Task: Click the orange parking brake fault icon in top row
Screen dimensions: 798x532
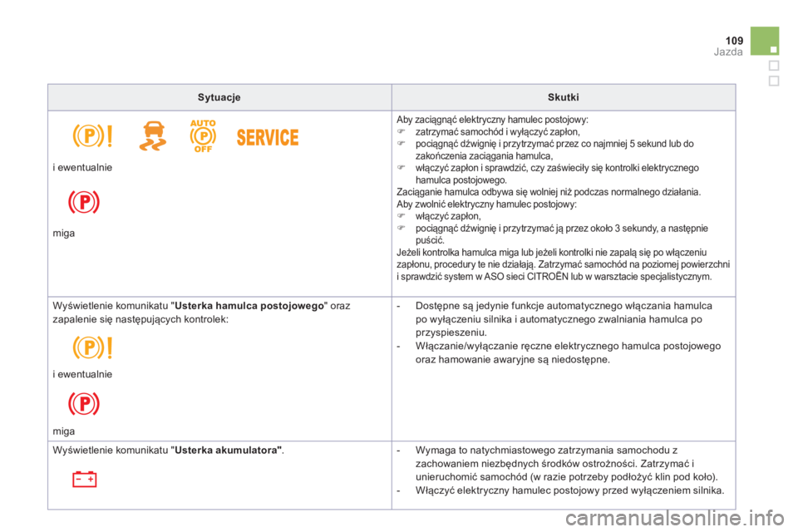Action: pyautogui.click(x=92, y=136)
